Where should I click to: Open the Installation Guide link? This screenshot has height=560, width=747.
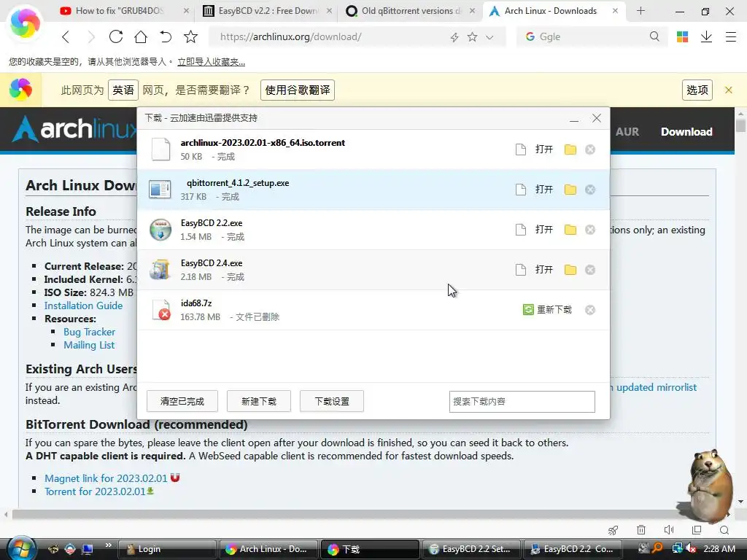coord(83,306)
